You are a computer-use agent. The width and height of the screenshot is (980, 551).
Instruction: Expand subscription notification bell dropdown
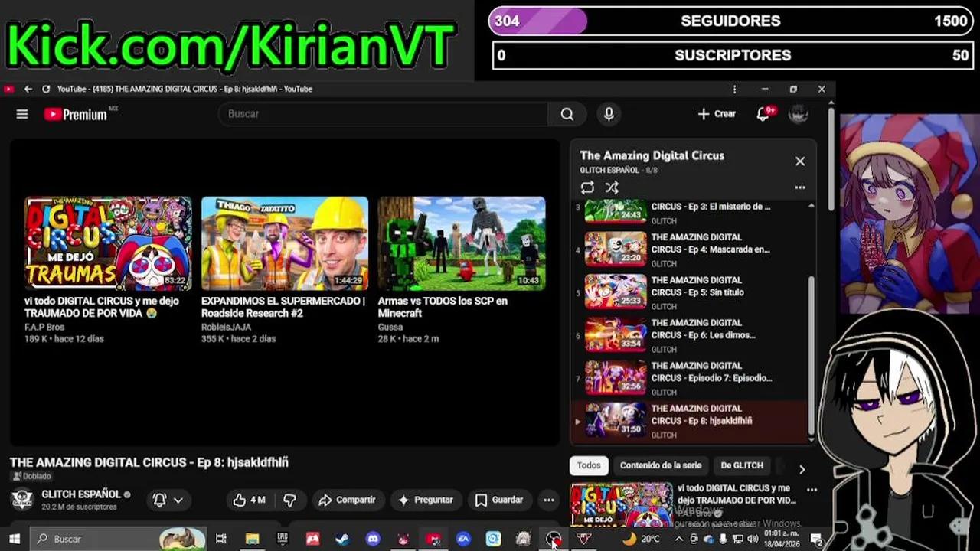click(x=168, y=500)
